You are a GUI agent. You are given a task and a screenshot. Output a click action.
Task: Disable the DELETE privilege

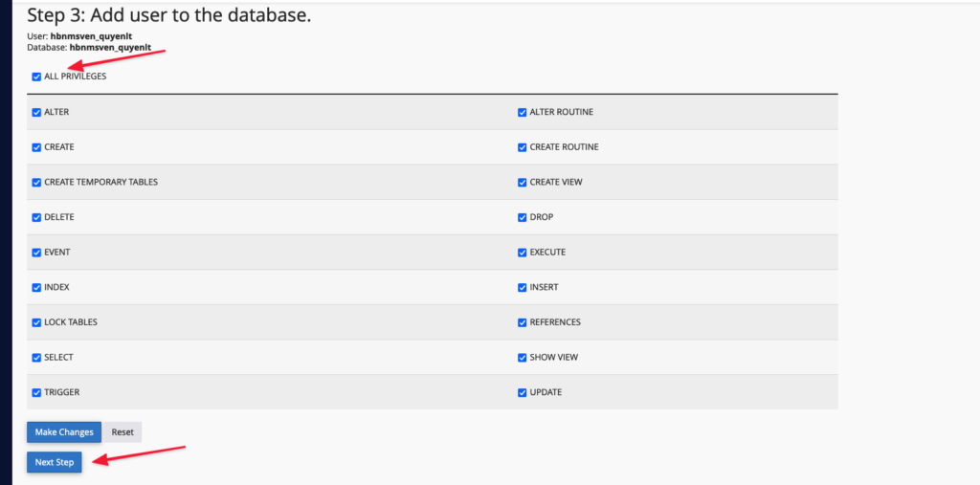click(x=36, y=217)
